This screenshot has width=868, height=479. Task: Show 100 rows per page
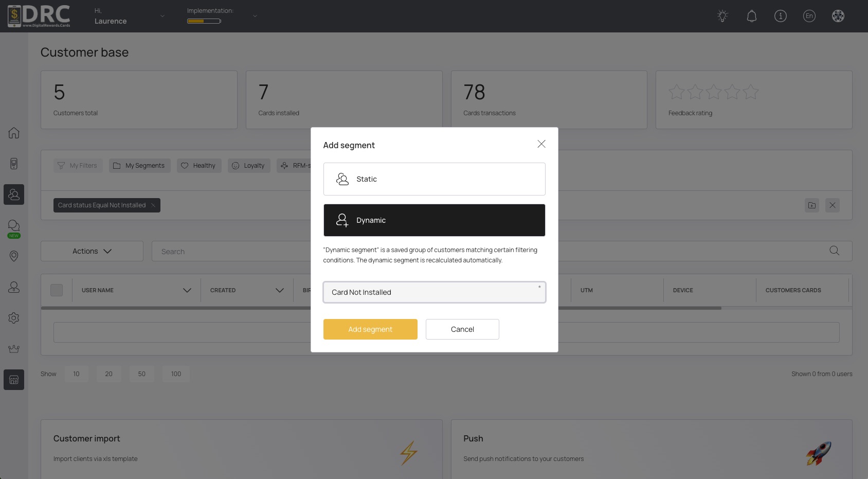176,374
